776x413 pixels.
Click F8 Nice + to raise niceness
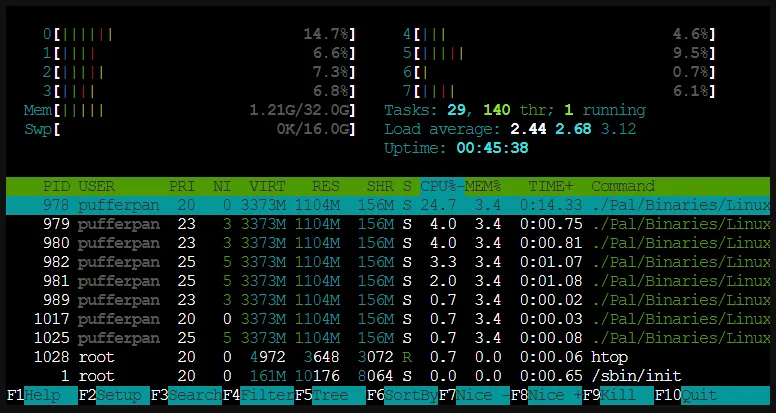coord(552,395)
